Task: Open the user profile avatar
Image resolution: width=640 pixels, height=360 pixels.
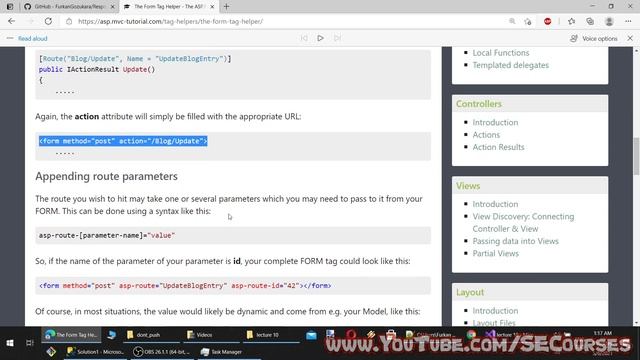Action: pos(609,21)
